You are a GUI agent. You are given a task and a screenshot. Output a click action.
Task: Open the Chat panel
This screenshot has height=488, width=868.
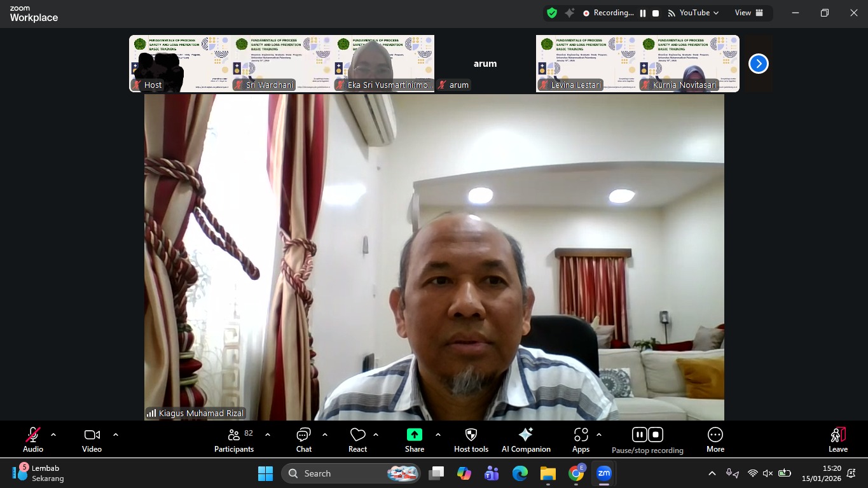pyautogui.click(x=303, y=439)
